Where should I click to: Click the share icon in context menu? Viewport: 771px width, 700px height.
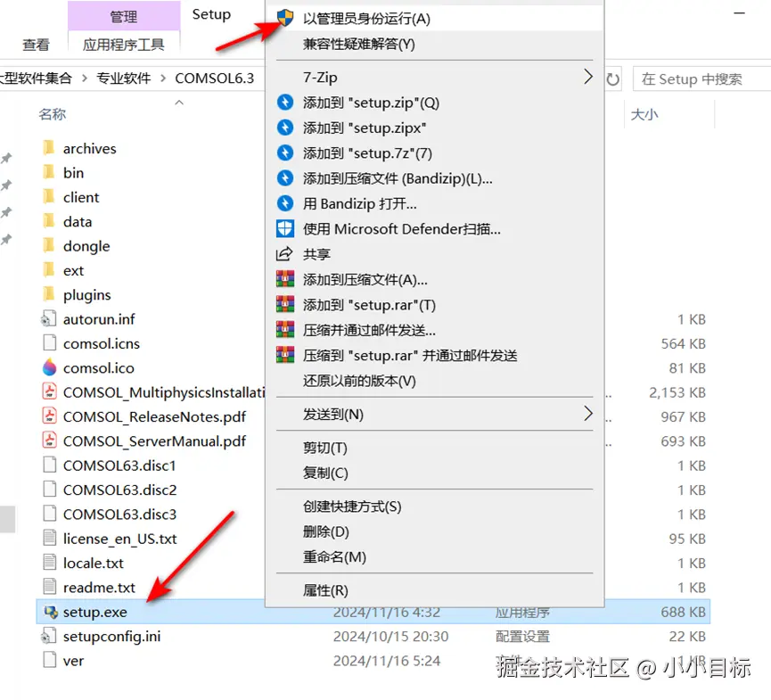[284, 254]
